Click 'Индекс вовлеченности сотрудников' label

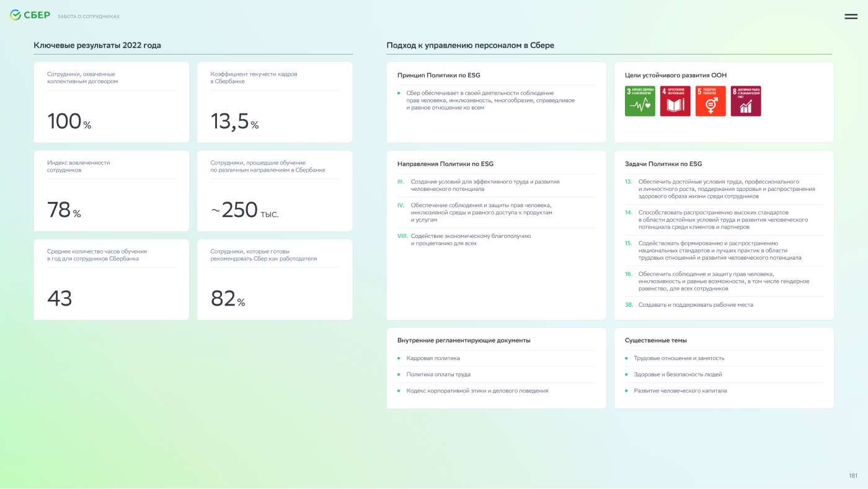coord(79,166)
